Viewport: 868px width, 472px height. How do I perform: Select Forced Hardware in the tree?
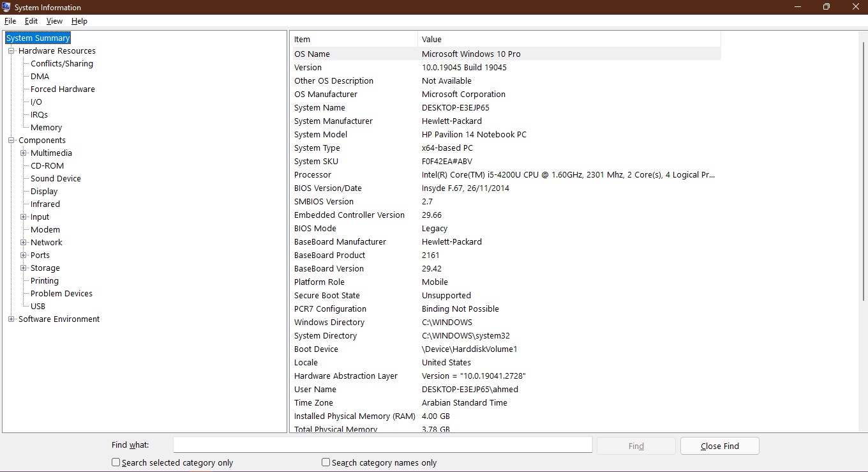63,89
